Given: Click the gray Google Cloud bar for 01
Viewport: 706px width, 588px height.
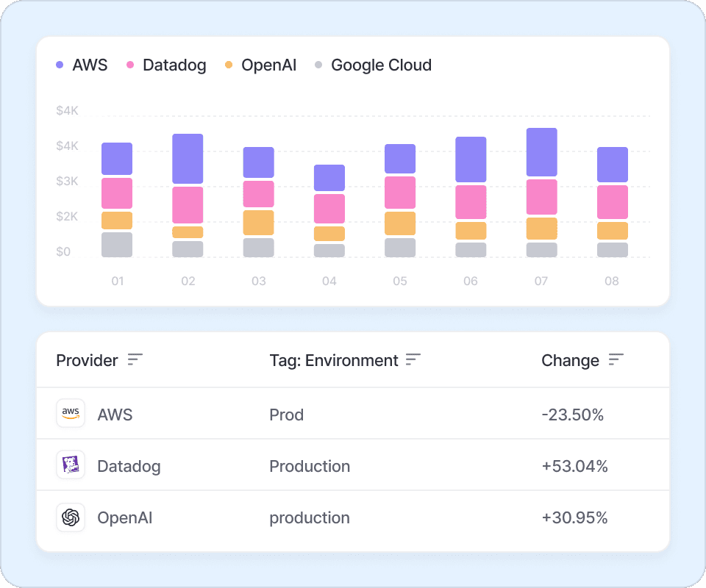Looking at the screenshot, I should [x=117, y=245].
